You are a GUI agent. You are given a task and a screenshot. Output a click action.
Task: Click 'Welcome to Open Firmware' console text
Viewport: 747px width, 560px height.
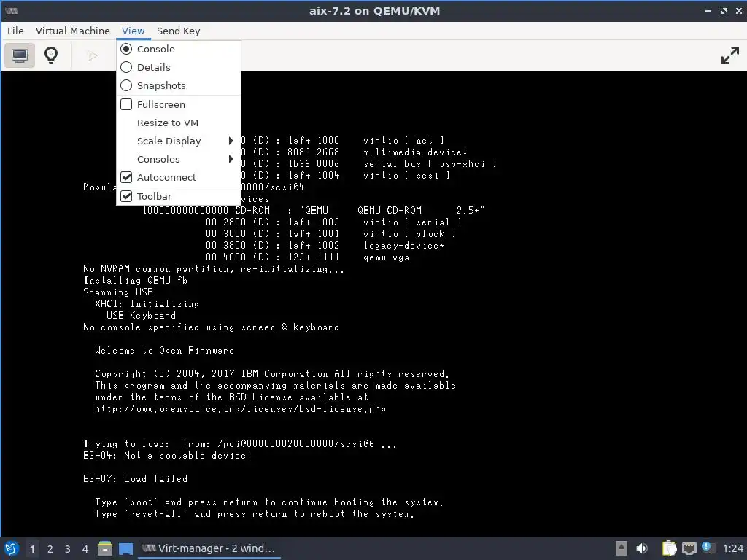pos(164,351)
